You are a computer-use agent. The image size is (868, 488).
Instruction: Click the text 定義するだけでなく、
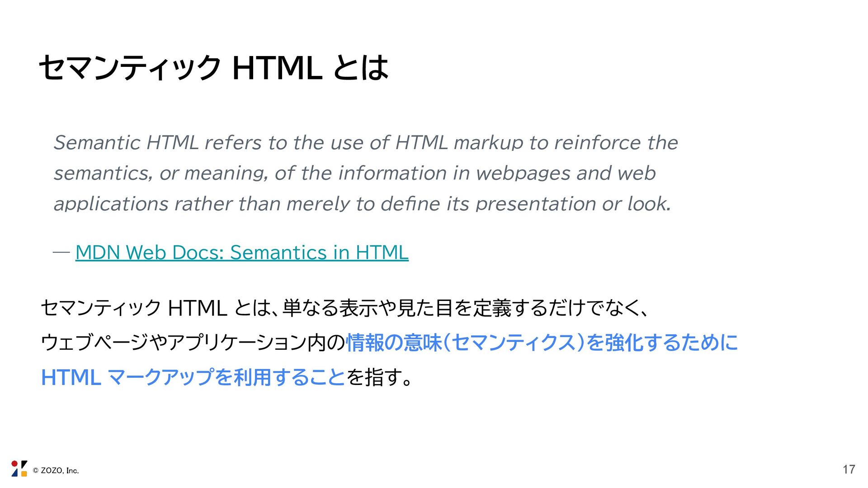tap(561, 308)
